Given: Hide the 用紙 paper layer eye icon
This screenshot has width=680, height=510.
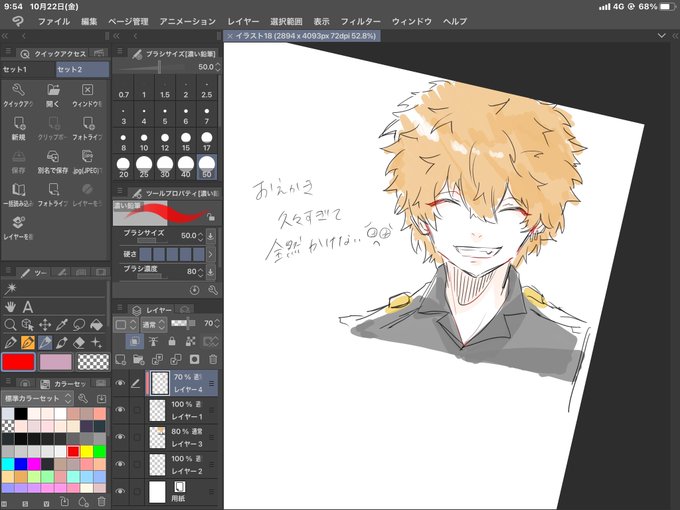Looking at the screenshot, I should [121, 491].
